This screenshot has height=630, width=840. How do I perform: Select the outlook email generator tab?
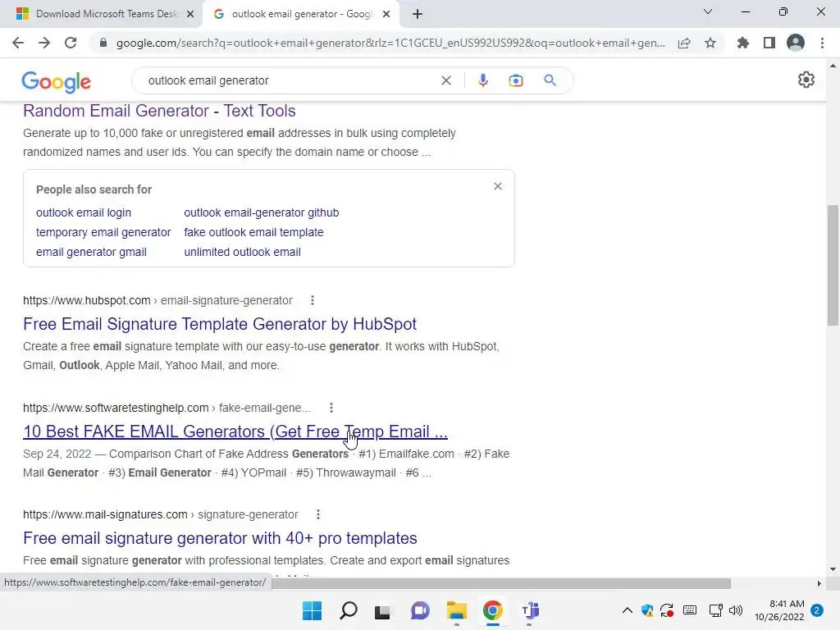pyautogui.click(x=300, y=14)
